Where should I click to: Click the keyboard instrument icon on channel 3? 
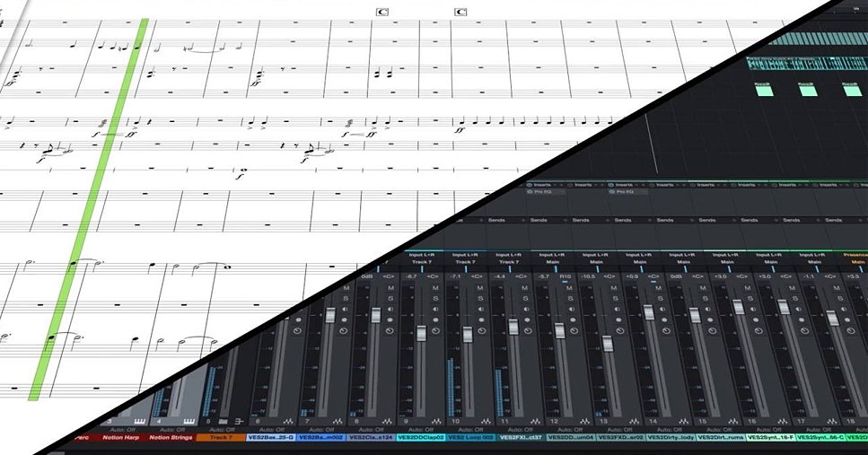(x=139, y=420)
